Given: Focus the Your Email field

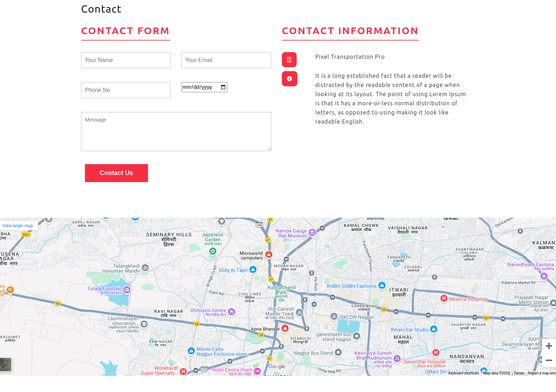Looking at the screenshot, I should coord(226,60).
